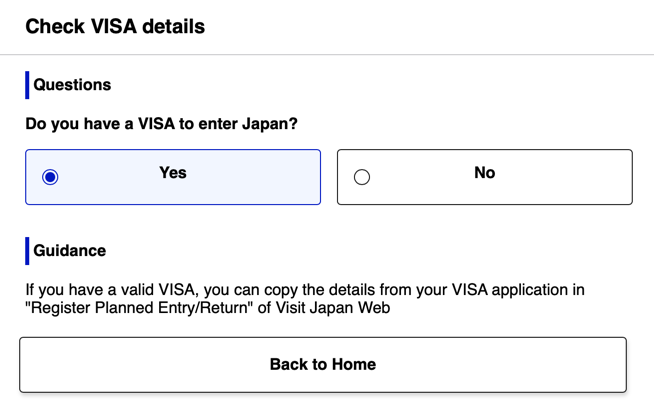Screen dimensions: 654x412
Task: Click the Questions section heading
Action: coord(72,85)
